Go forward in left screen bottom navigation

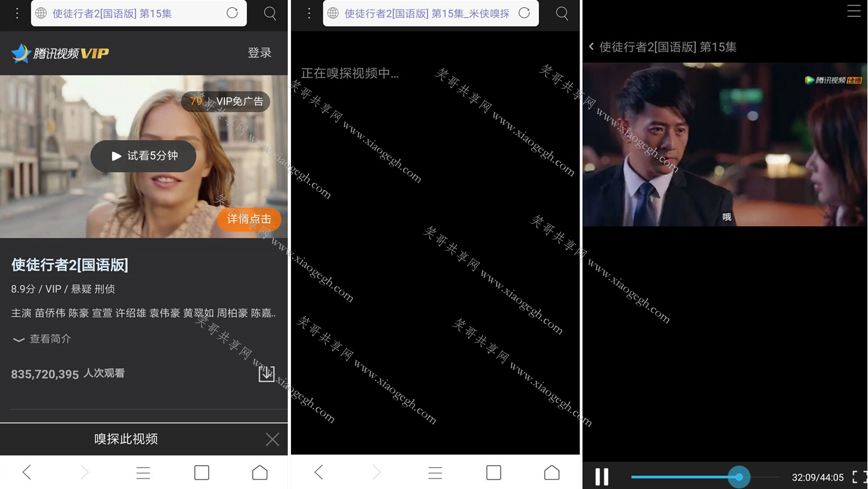pos(85,472)
